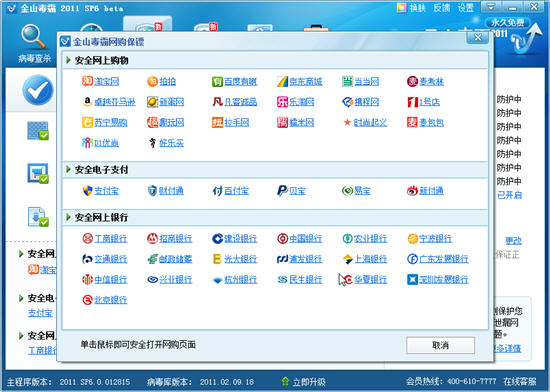
Task: Click the 支付宝 shield icon
Action: (87, 191)
